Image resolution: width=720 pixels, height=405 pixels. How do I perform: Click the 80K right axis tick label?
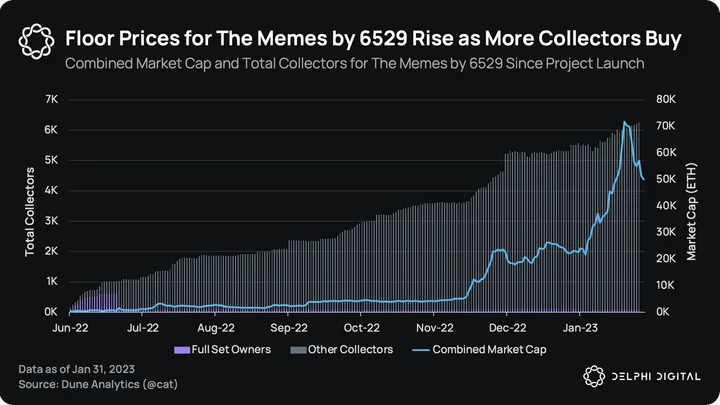click(666, 99)
